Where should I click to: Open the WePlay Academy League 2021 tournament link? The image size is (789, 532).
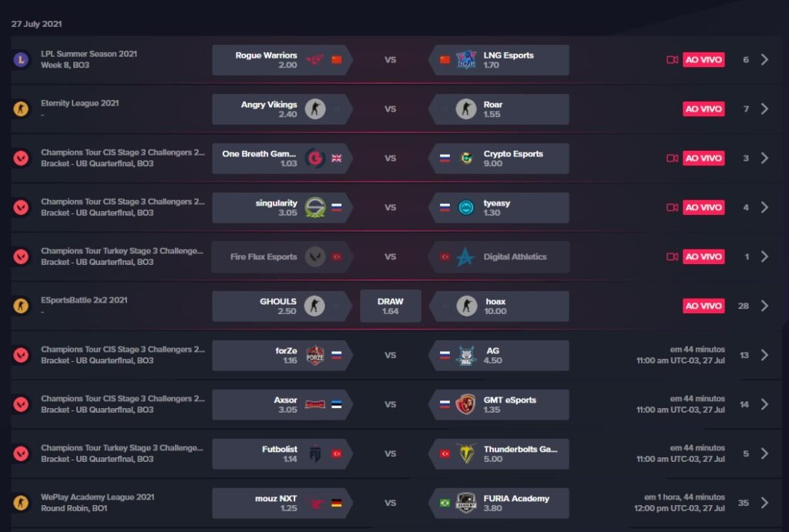click(x=98, y=497)
